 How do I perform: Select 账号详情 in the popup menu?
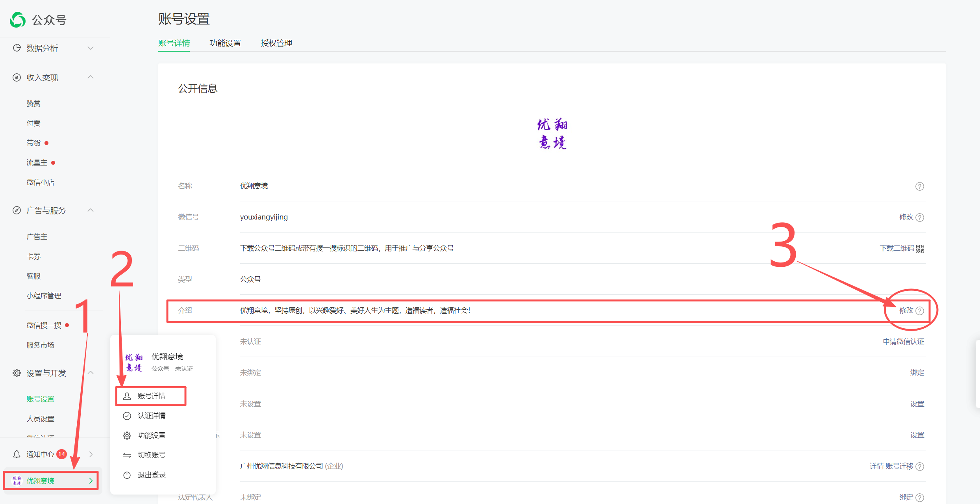[151, 396]
